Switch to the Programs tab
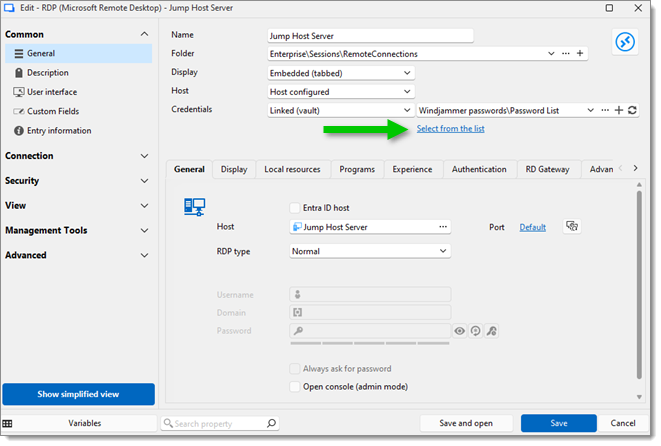 [x=357, y=169]
